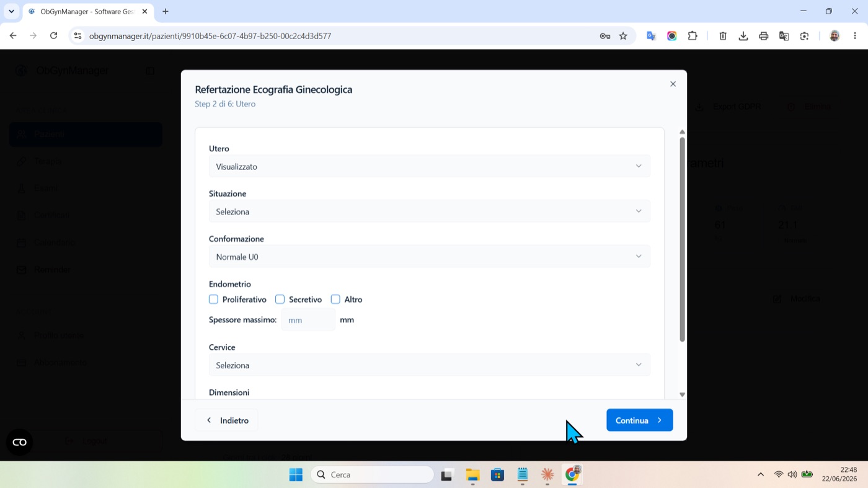868x488 pixels.
Task: Open Wi-Fi network settings in tray
Action: [x=779, y=475]
